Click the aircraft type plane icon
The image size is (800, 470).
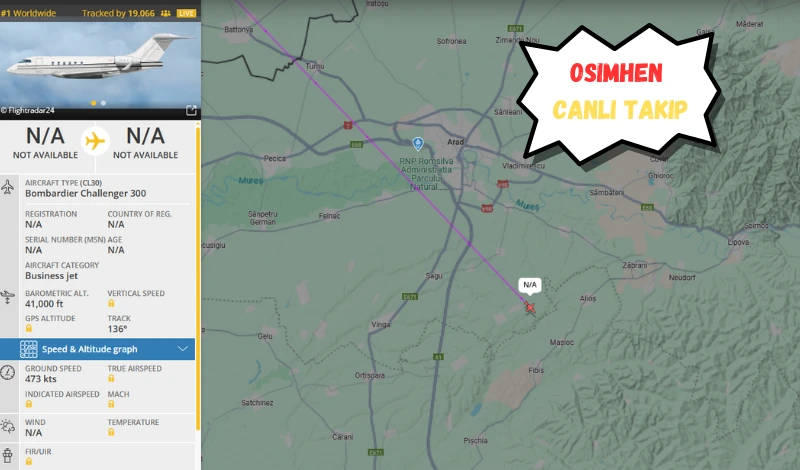(x=8, y=188)
